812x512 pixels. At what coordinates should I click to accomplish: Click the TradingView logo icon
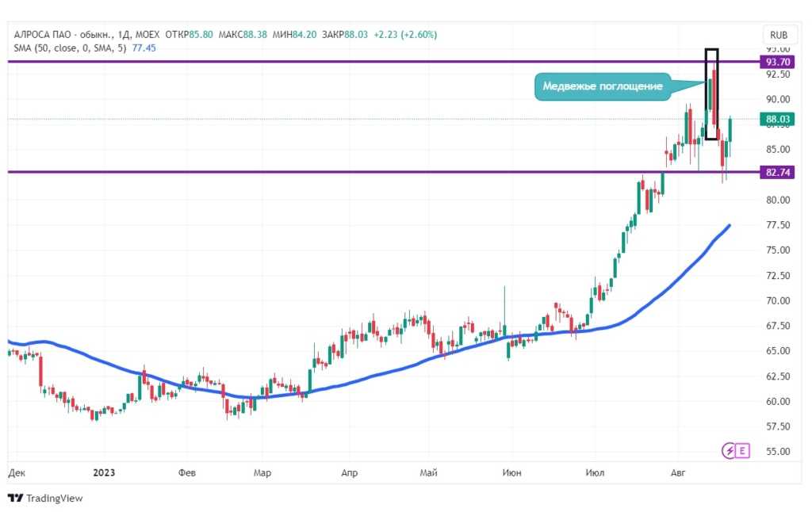coord(15,498)
